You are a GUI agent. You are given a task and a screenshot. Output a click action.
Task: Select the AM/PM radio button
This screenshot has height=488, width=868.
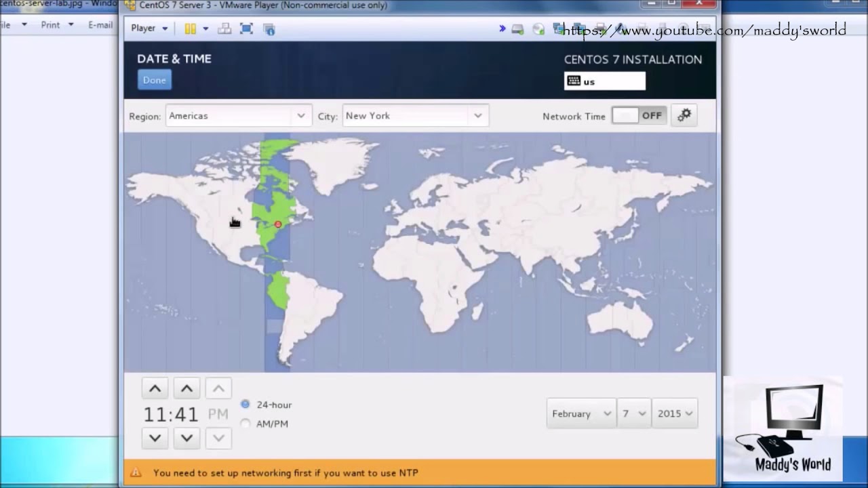point(245,424)
